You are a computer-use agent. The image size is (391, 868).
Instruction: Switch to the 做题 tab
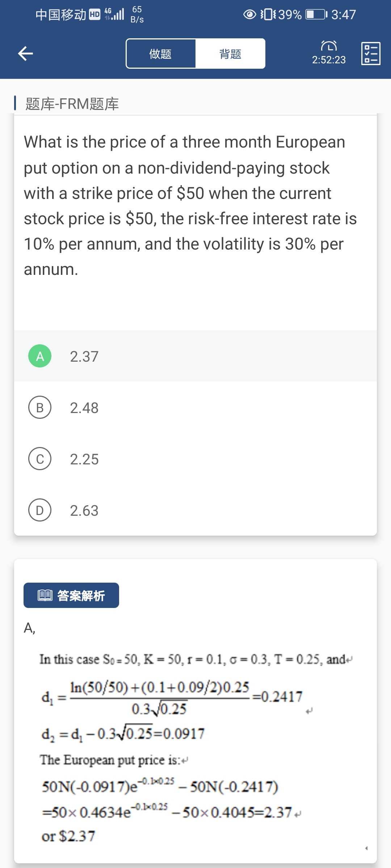161,54
